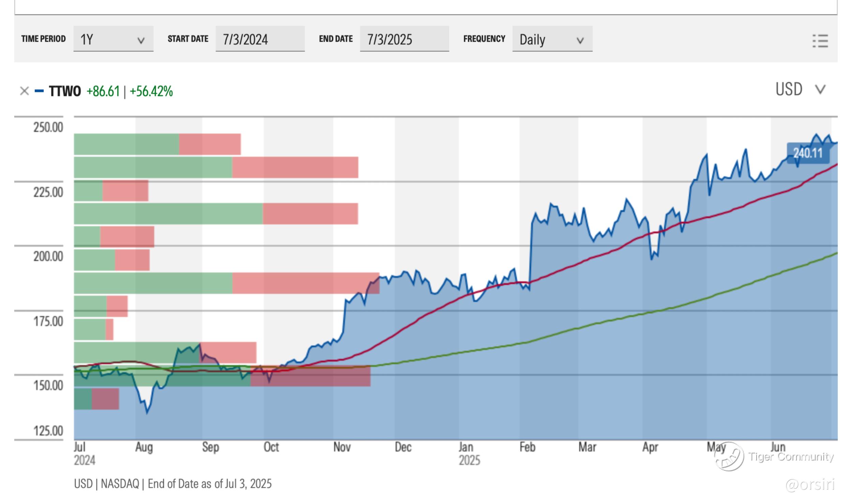Click the TTWO ticker label
852x504 pixels.
pos(65,91)
